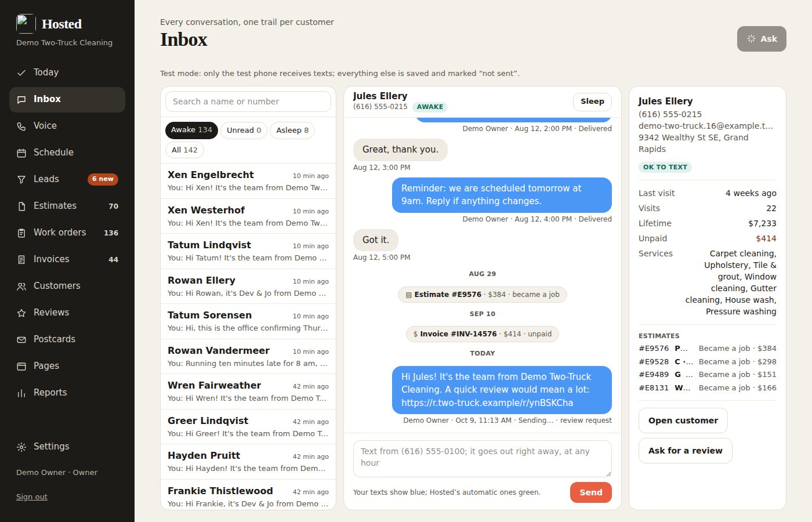The height and width of the screenshot is (522, 812).
Task: Open Invoice #INV-14576 chip in conversation
Action: (x=483, y=334)
